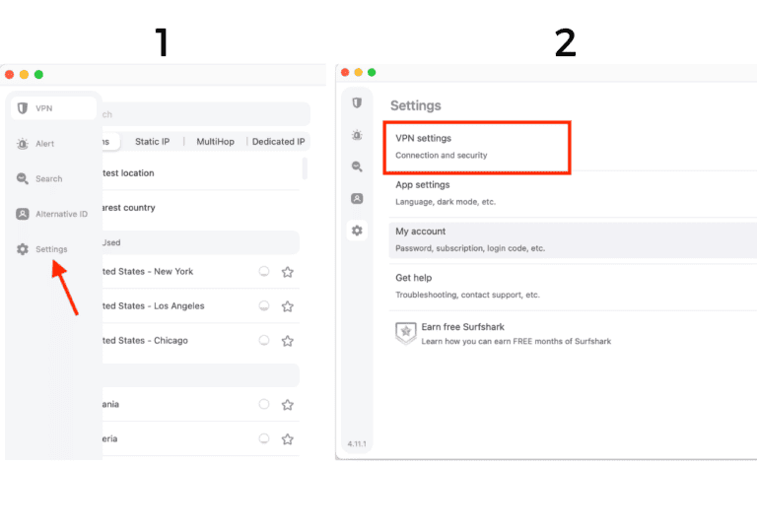Open the My account settings row
757x532 pixels.
pyautogui.click(x=572, y=239)
